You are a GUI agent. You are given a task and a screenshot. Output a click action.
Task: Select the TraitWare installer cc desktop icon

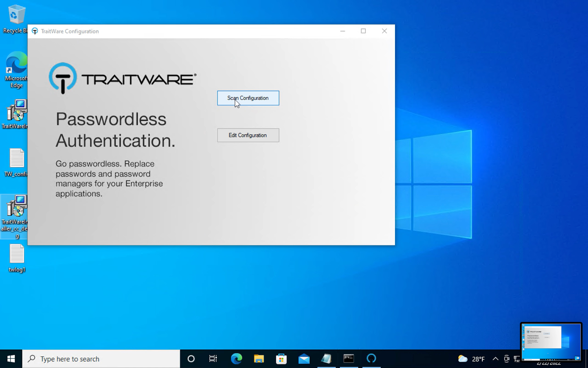tap(15, 217)
